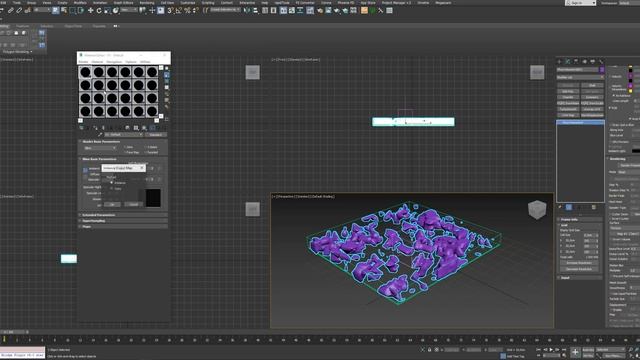This screenshot has width=640, height=360.
Task: Open the named selection sets dropdown
Action: point(225,10)
